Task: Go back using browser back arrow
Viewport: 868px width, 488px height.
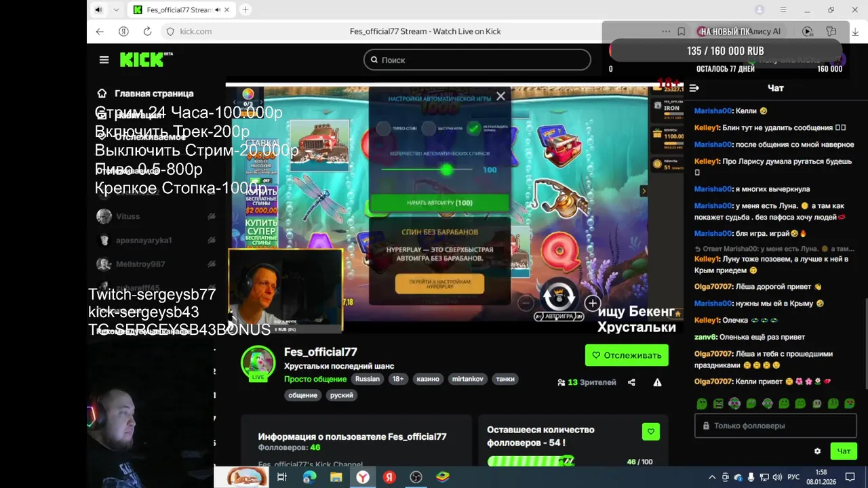Action: [x=100, y=31]
